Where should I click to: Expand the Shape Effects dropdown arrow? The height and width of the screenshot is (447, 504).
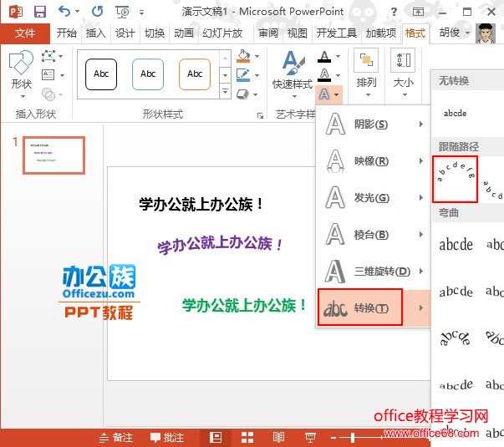tap(256, 94)
